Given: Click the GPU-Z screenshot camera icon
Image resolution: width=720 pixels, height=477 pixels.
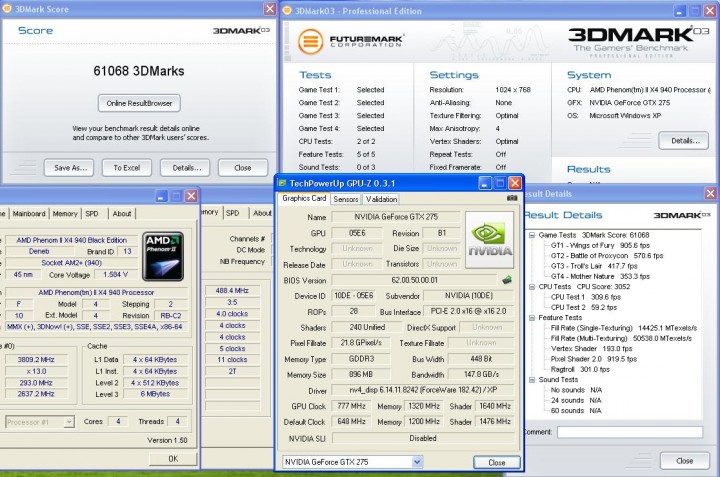Looking at the screenshot, I should 512,198.
